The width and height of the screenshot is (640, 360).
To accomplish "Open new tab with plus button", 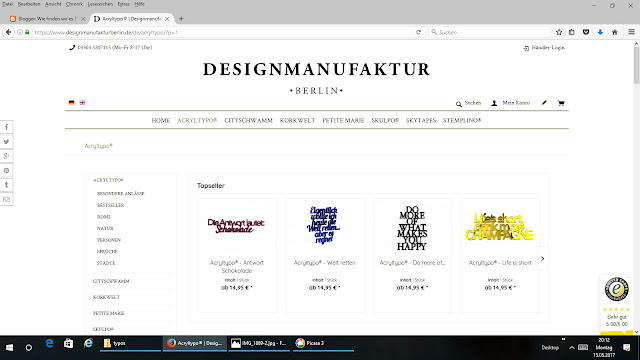I will [181, 19].
